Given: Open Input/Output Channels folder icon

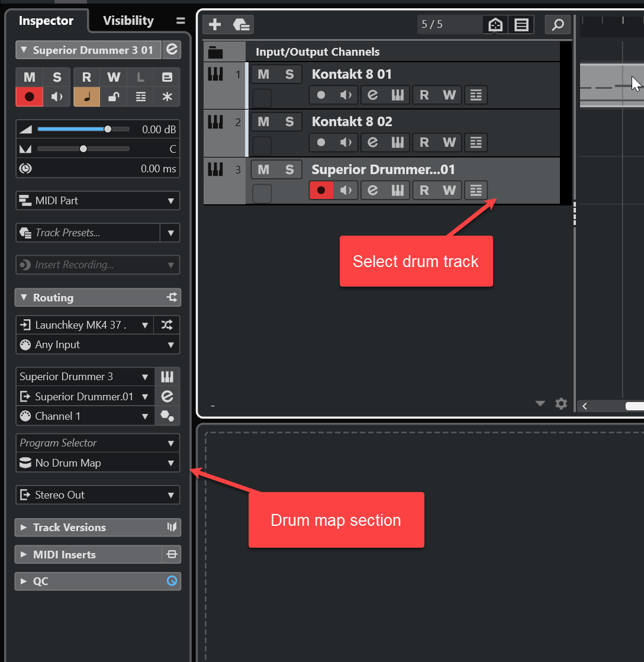Looking at the screenshot, I should point(215,52).
